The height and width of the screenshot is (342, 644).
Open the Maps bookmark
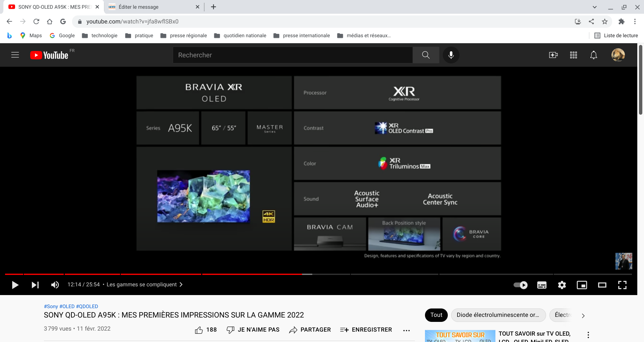tap(31, 36)
